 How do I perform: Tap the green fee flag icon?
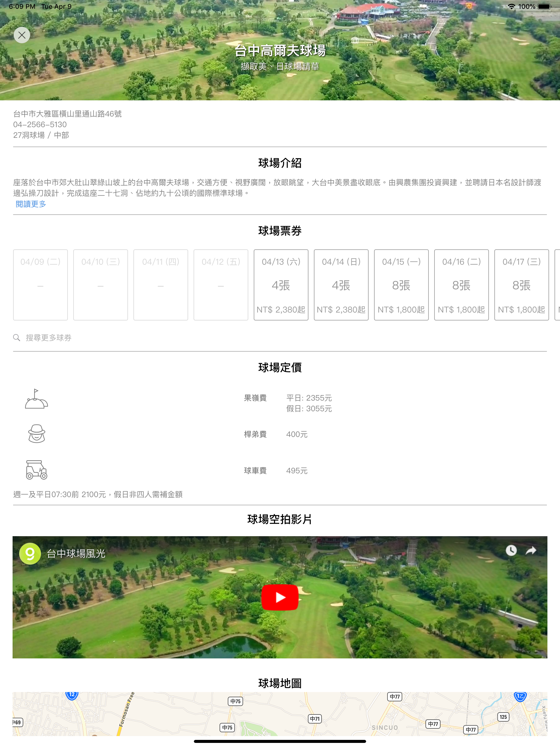pyautogui.click(x=36, y=399)
